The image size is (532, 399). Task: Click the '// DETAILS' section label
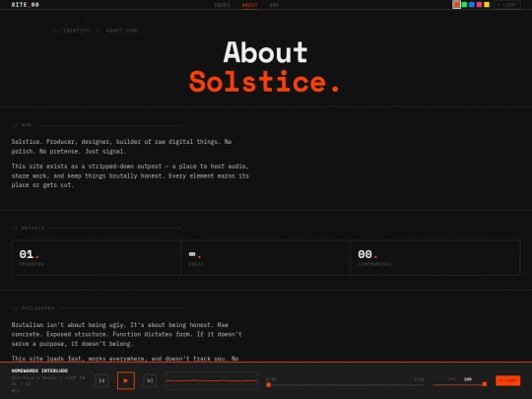tap(28, 228)
